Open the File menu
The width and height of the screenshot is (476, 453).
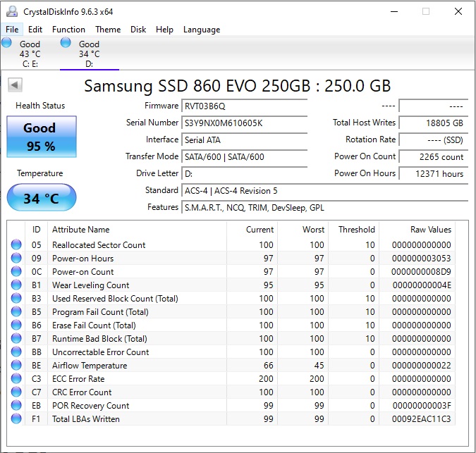(x=12, y=30)
